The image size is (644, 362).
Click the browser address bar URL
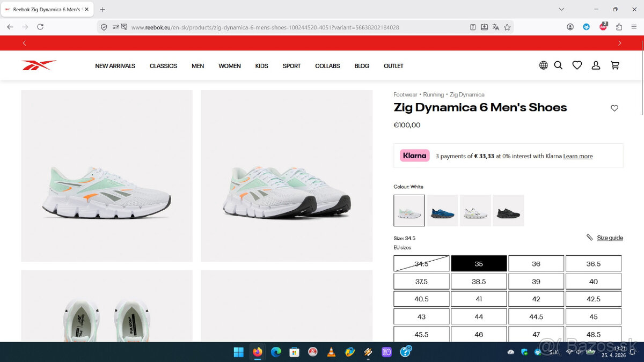tap(265, 27)
